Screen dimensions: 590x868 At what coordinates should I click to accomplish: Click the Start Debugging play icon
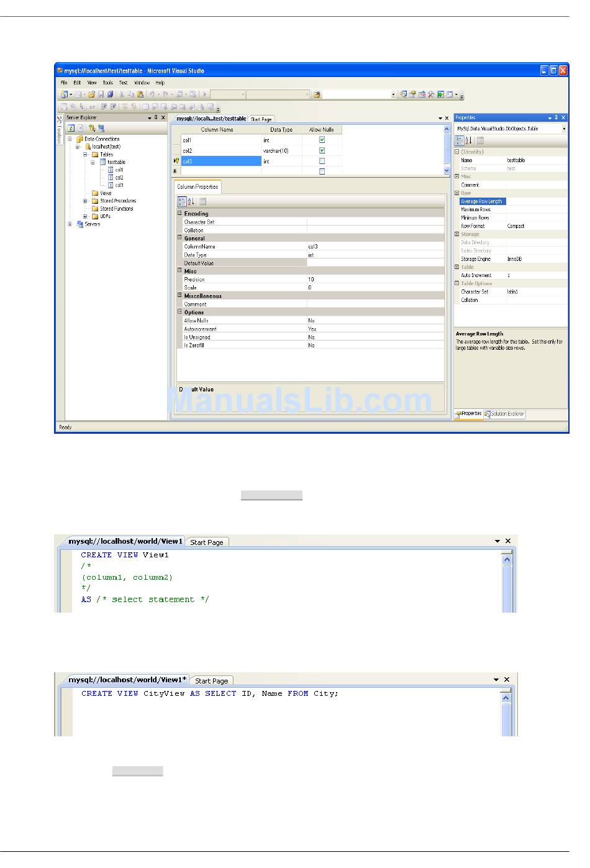[204, 94]
